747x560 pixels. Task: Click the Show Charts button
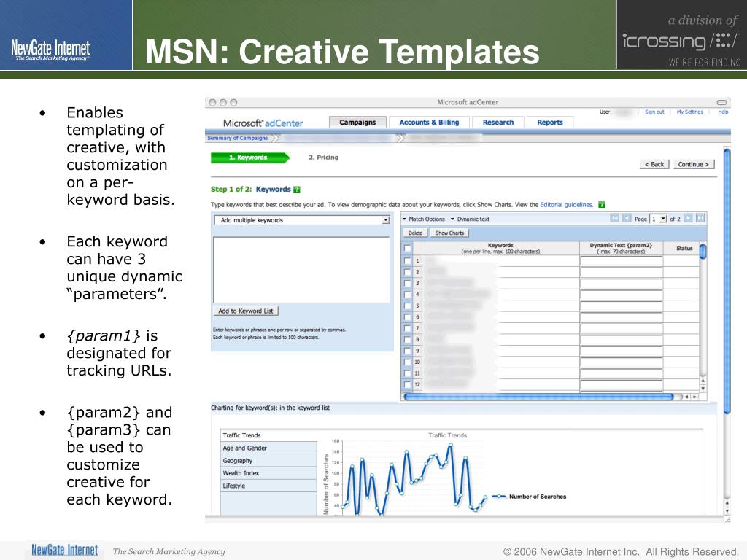(449, 233)
